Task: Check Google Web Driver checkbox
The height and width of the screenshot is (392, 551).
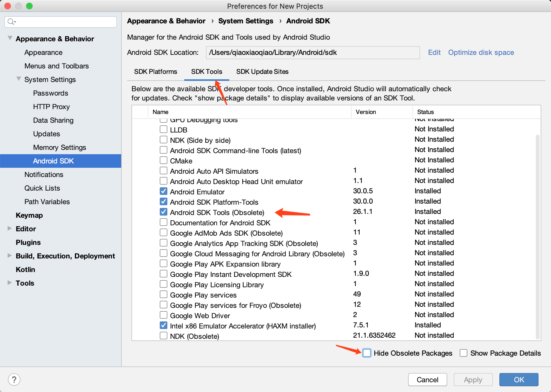Action: pyautogui.click(x=163, y=315)
